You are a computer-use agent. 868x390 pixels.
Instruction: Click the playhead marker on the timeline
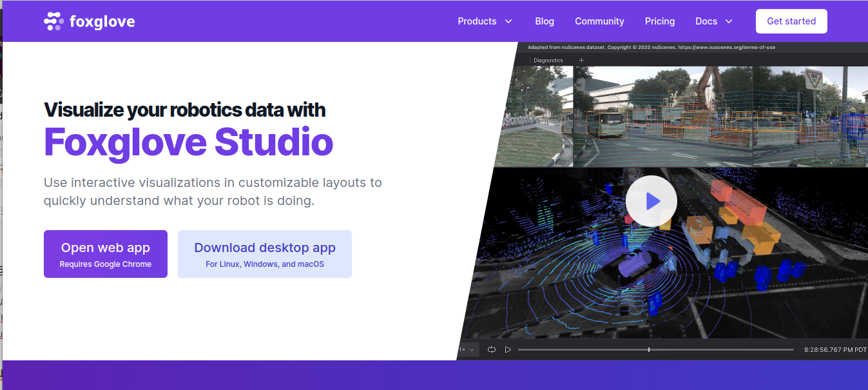(x=649, y=349)
